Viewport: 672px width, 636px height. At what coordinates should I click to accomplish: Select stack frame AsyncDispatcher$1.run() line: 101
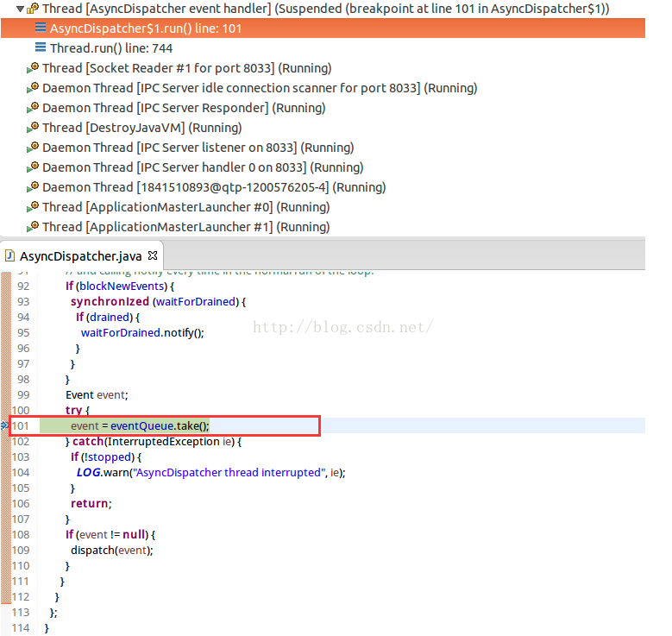[x=323, y=28]
